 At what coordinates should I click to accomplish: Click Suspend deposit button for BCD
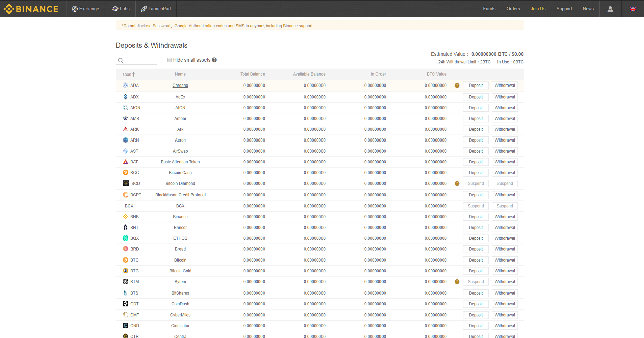tap(476, 183)
